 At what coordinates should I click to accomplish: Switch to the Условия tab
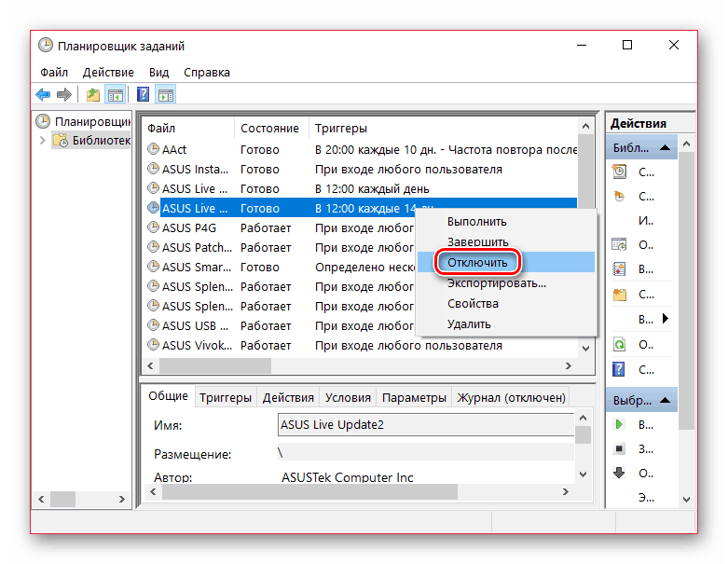coord(348,398)
